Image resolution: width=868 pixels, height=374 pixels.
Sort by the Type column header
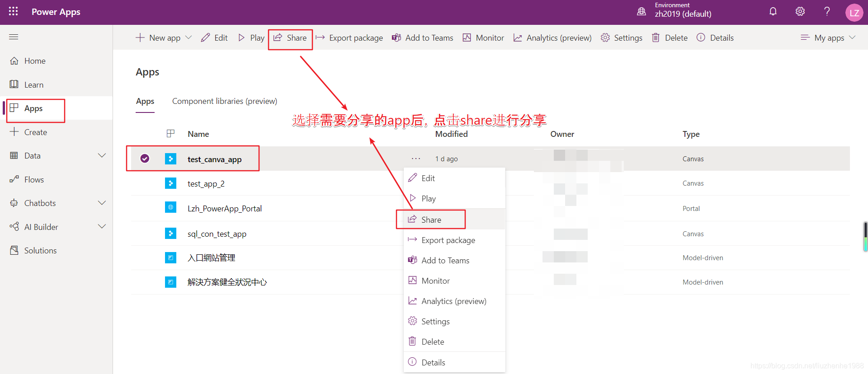click(x=691, y=134)
